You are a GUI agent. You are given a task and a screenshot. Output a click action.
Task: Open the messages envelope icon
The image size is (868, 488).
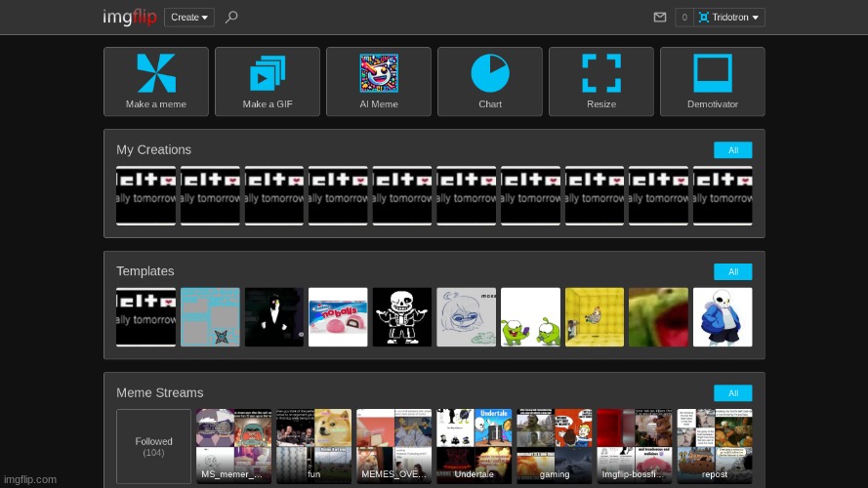pyautogui.click(x=660, y=18)
